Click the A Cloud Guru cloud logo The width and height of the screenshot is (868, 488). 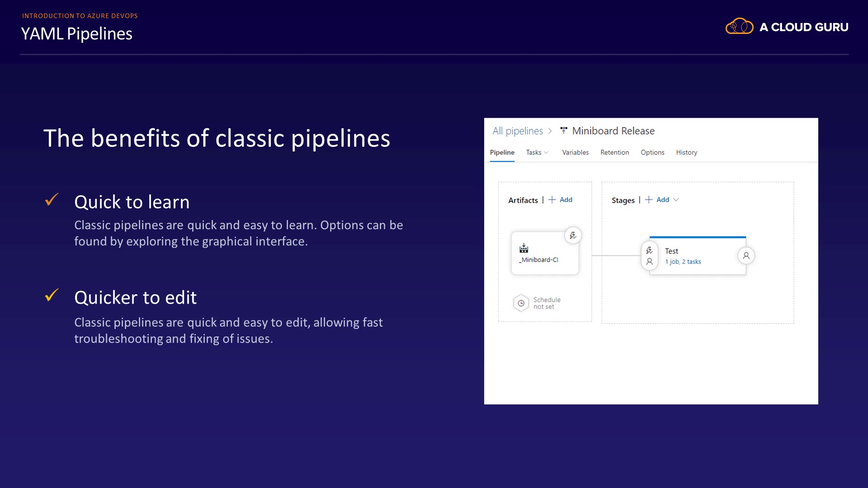coord(739,27)
